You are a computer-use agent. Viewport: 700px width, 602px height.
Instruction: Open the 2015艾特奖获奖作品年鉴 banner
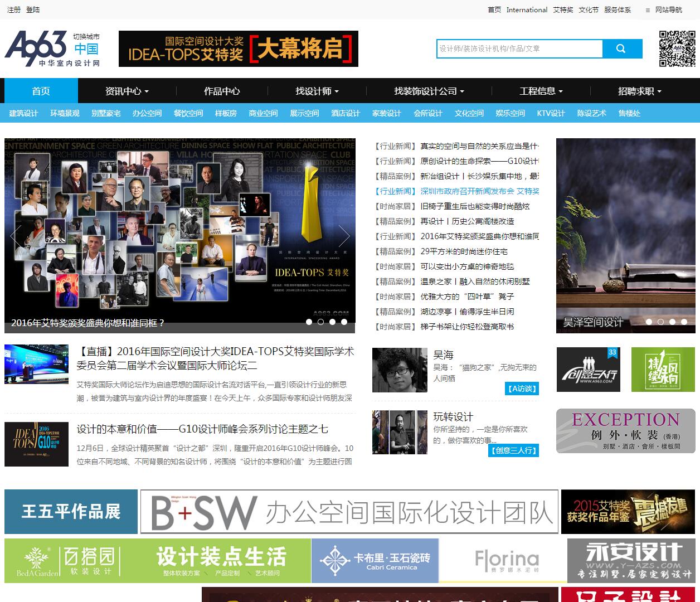[x=628, y=512]
